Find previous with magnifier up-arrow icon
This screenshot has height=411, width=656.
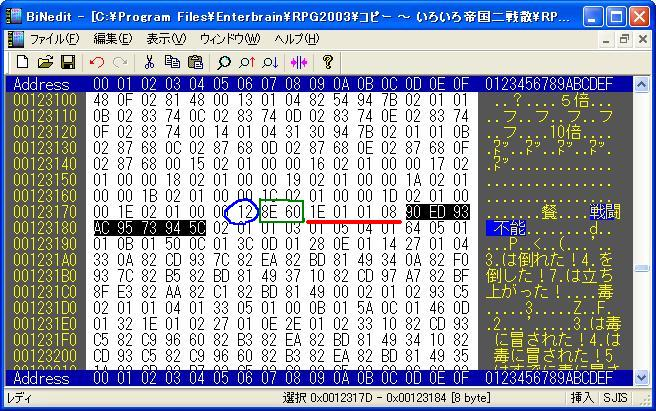(x=247, y=62)
